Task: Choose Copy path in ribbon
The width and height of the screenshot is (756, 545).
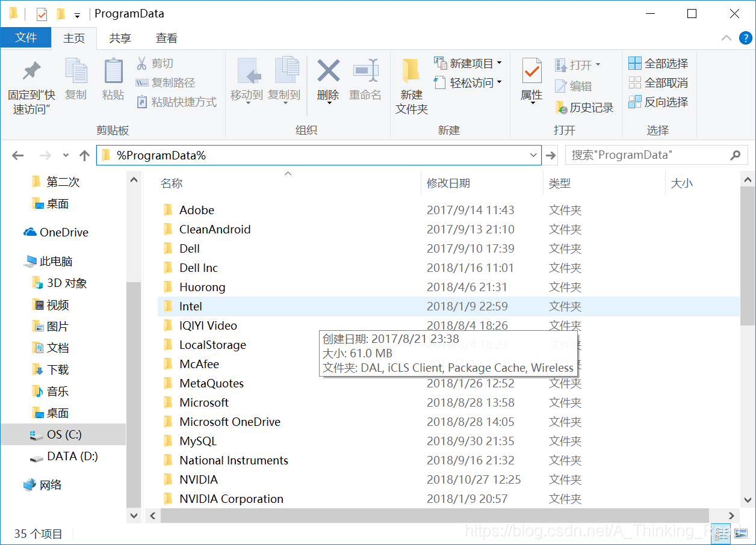Action: pyautogui.click(x=166, y=82)
